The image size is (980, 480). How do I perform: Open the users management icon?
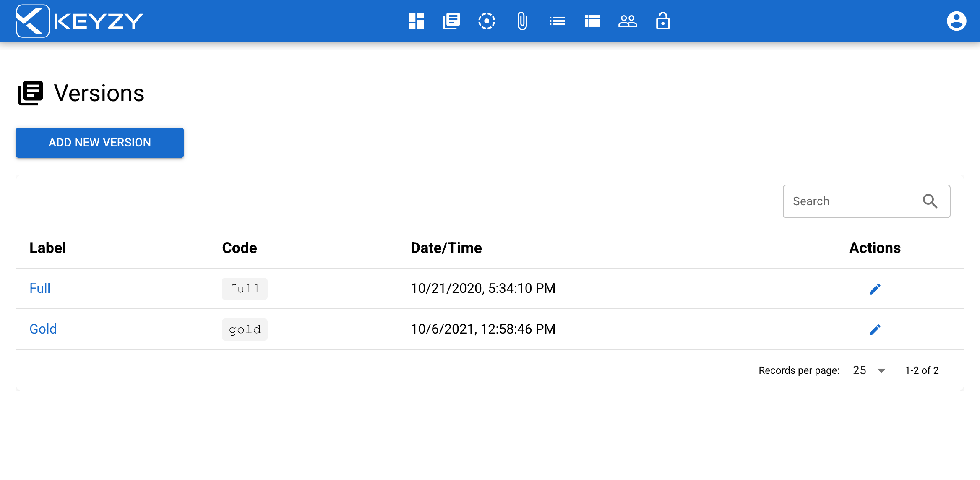coord(628,21)
